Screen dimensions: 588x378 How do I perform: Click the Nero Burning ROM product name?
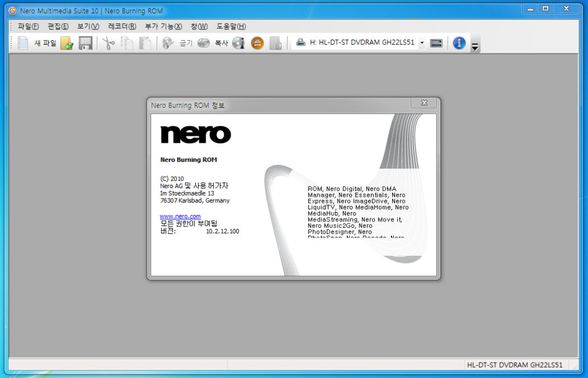[188, 159]
